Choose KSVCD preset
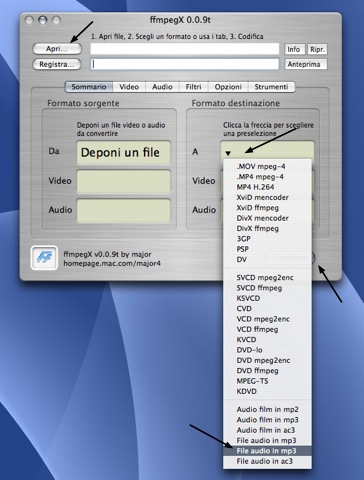 267,298
